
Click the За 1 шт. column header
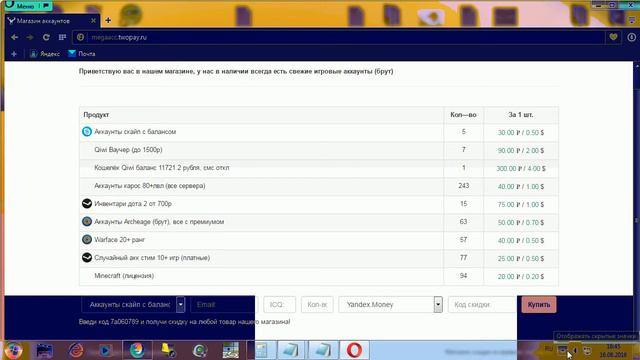(x=521, y=115)
